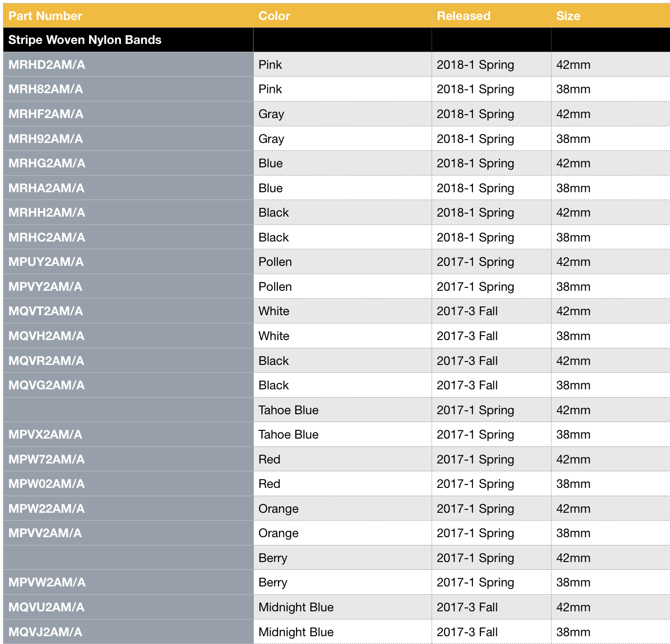Click the Released column header
This screenshot has height=644, width=670.
463,16
